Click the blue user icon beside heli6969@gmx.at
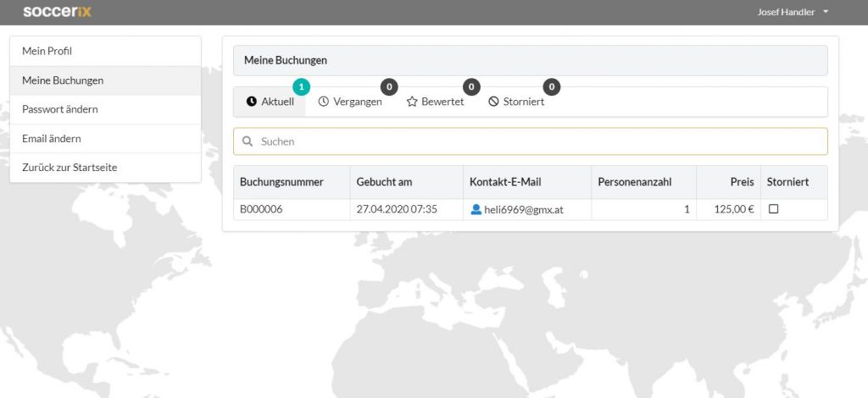The height and width of the screenshot is (398, 868). [x=476, y=209]
